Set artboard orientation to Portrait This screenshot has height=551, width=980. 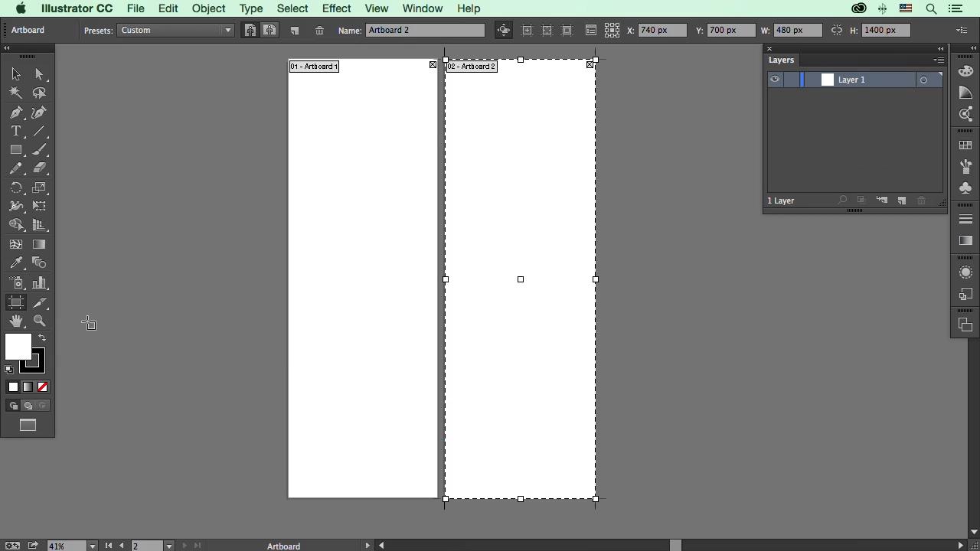coord(250,31)
